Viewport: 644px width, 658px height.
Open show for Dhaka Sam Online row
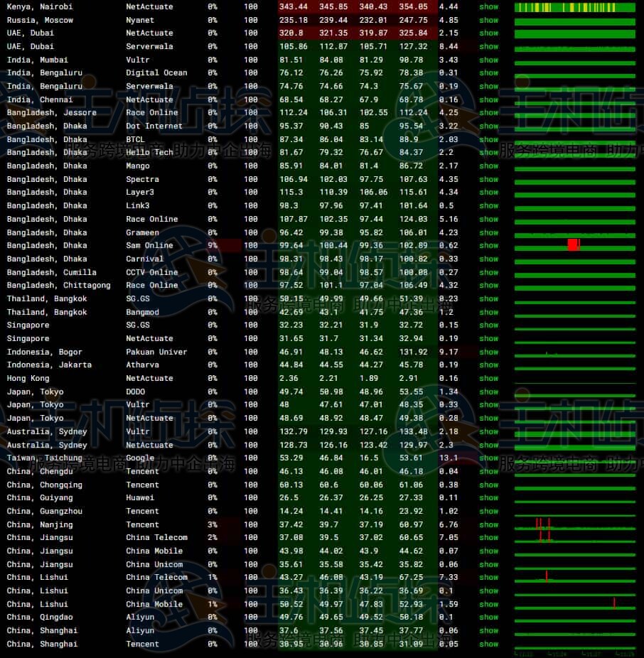click(488, 245)
